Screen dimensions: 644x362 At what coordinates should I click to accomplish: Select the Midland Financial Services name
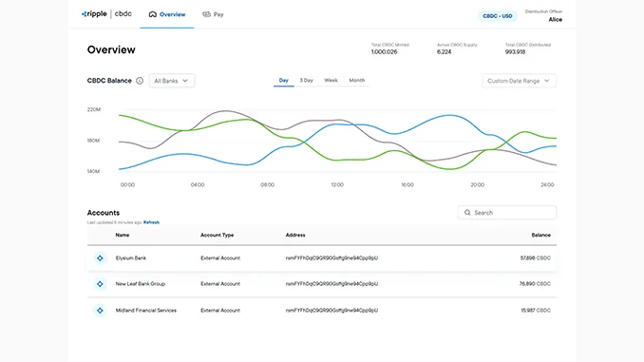tap(146, 311)
